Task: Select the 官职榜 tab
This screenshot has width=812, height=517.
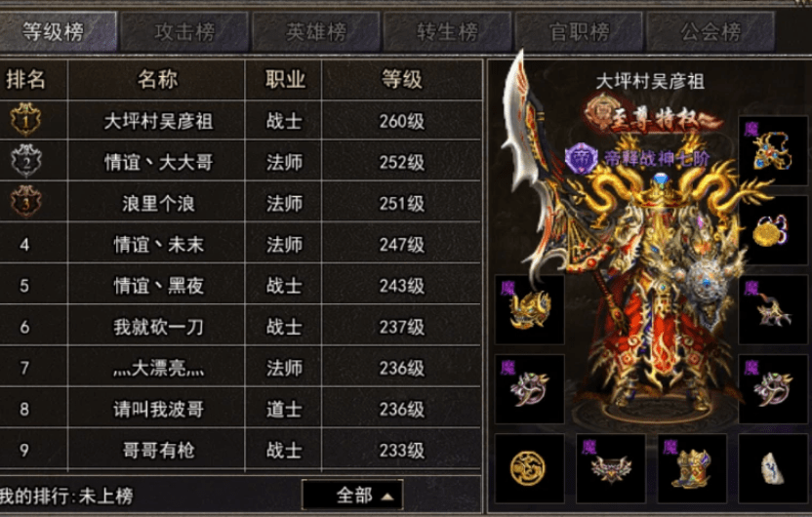Action: pyautogui.click(x=579, y=32)
